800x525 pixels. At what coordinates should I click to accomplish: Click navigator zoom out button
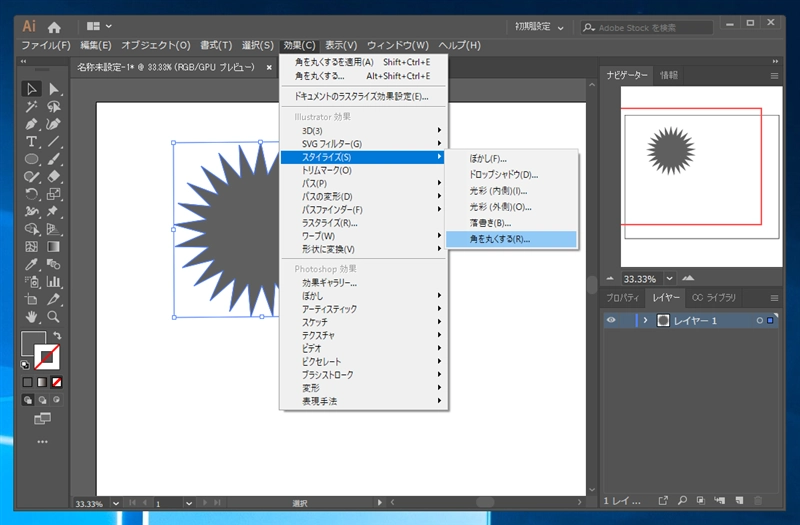coord(610,279)
